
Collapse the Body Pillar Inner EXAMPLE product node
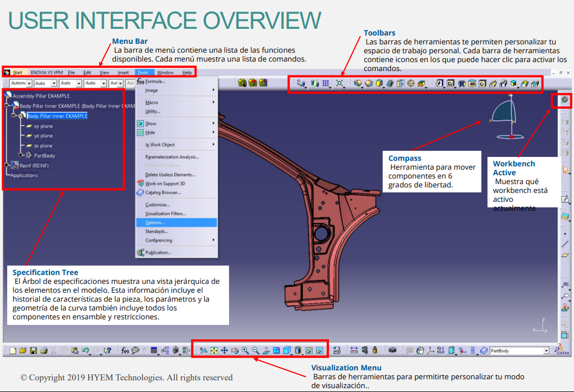[7, 106]
